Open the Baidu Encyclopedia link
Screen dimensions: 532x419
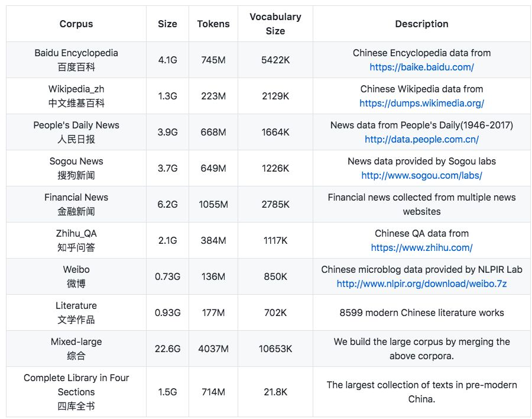pos(421,66)
